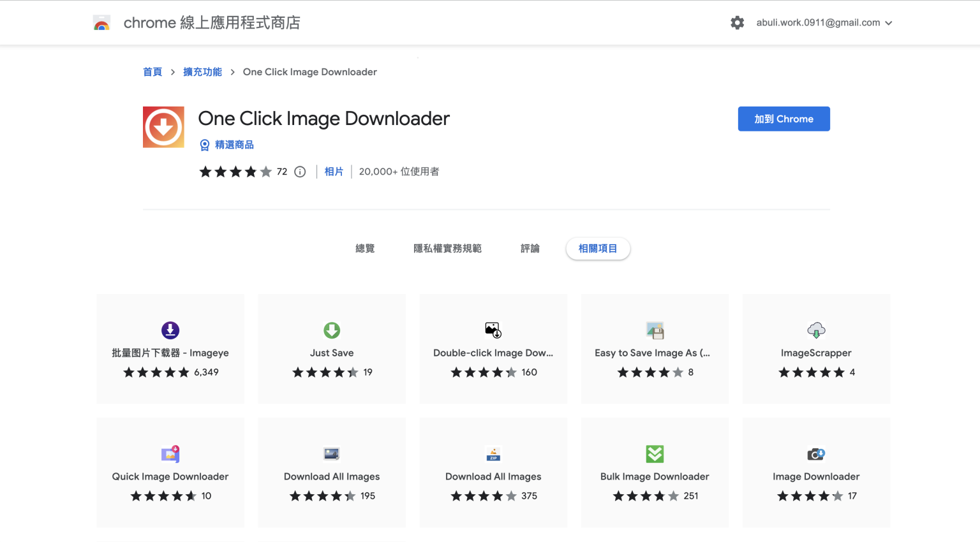Navigate to 首頁 via breadcrumb

152,71
